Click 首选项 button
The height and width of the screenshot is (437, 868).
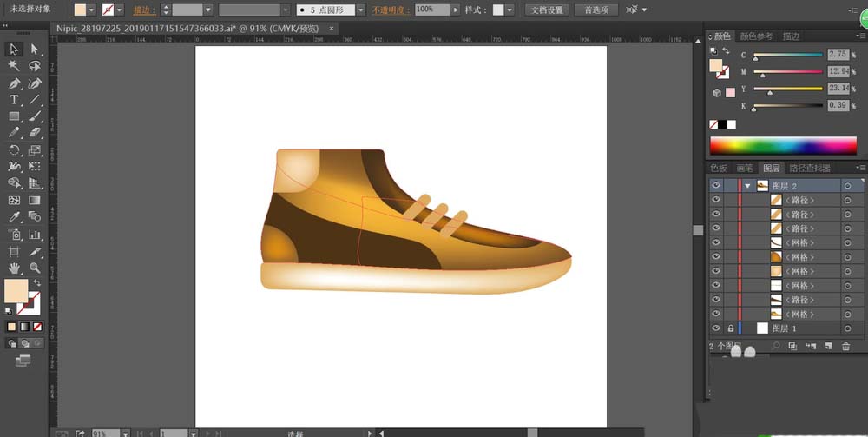tap(596, 10)
